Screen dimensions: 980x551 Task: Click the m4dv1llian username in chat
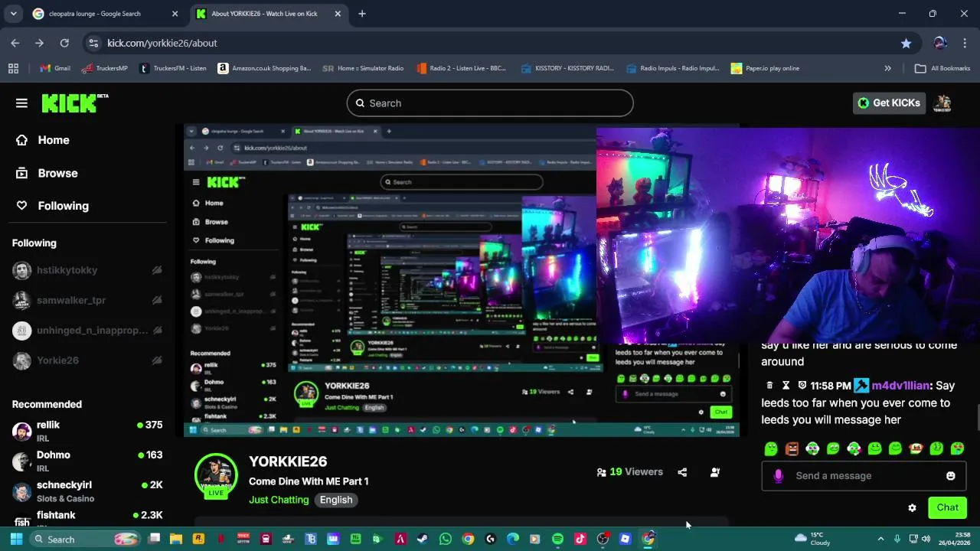click(900, 386)
